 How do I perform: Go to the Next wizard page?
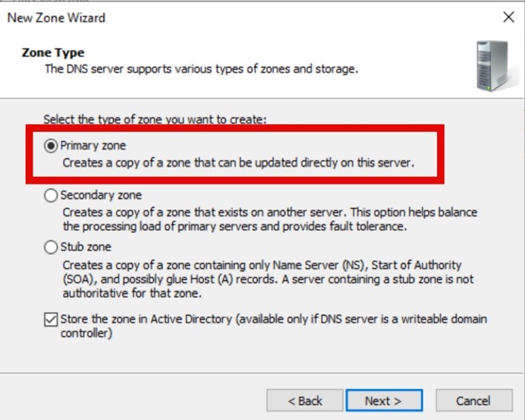384,400
